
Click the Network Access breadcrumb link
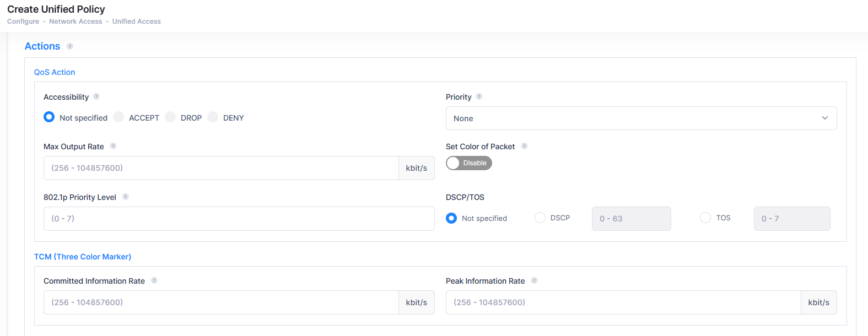click(x=76, y=21)
